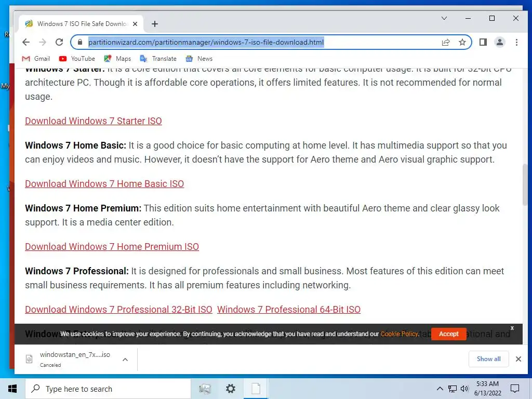Screen dimensions: 532x399
Task: Close the downloads bar
Action: (518, 359)
